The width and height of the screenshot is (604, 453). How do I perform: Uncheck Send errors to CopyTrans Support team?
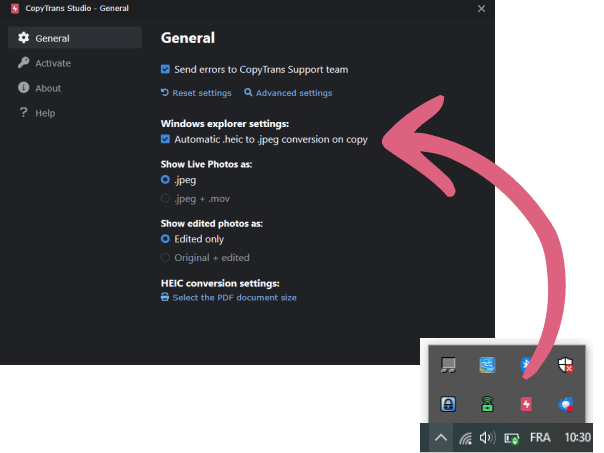coord(165,69)
